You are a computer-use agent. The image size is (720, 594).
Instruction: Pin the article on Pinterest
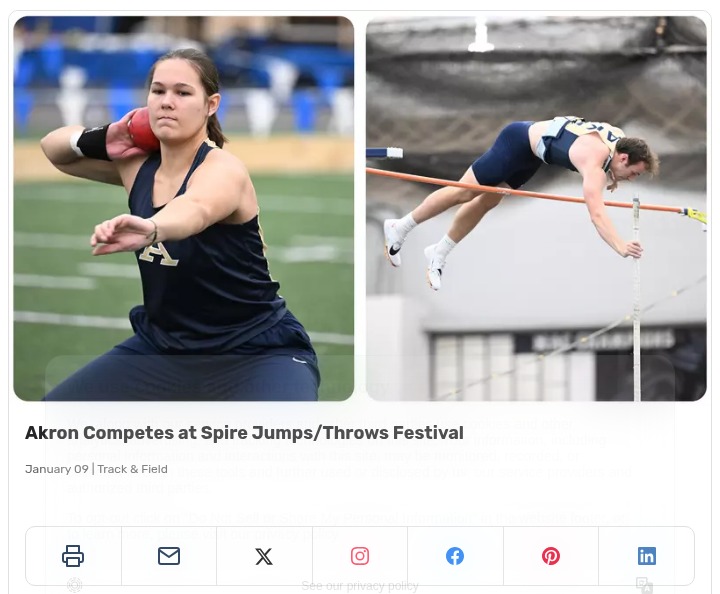point(551,556)
